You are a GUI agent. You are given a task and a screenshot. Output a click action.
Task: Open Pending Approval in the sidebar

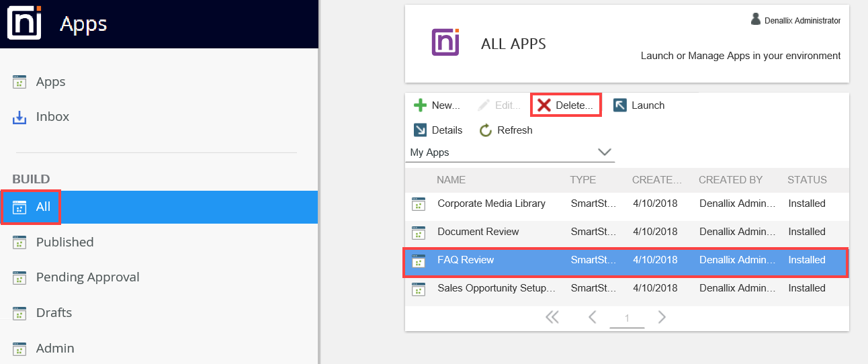pos(87,277)
